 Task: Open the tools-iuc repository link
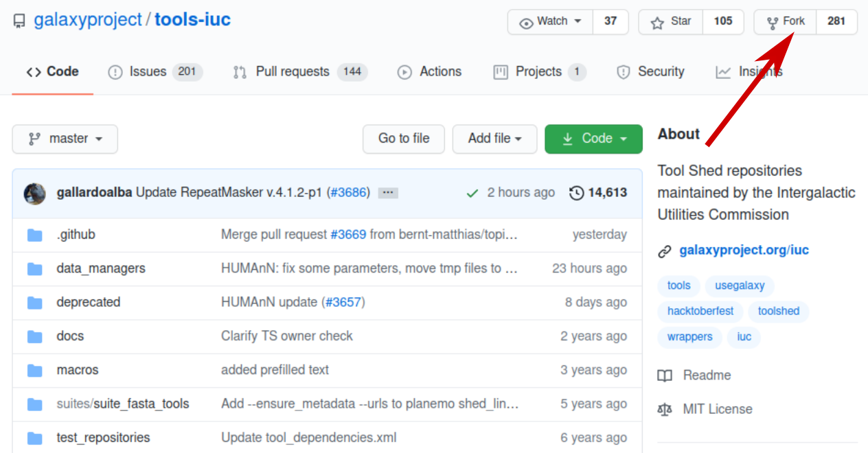coord(192,20)
